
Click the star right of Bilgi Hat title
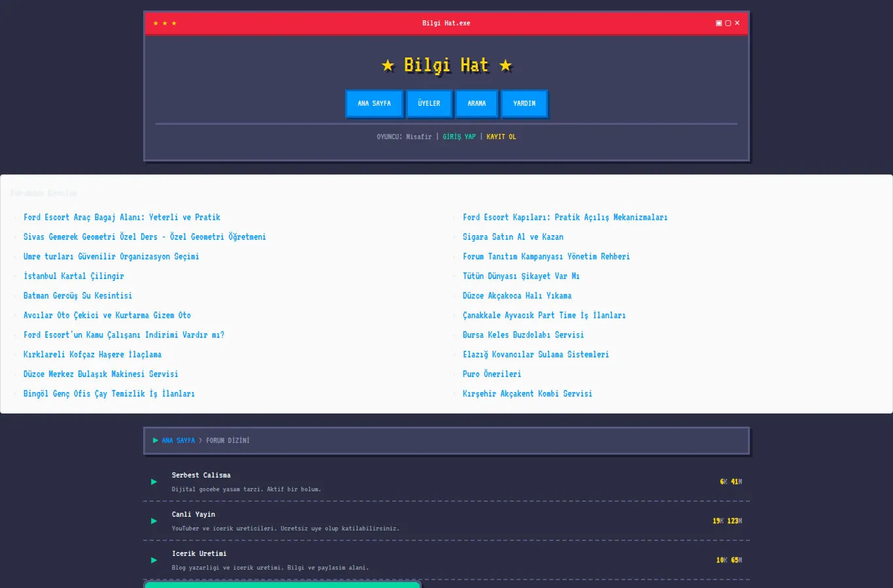[x=505, y=65]
